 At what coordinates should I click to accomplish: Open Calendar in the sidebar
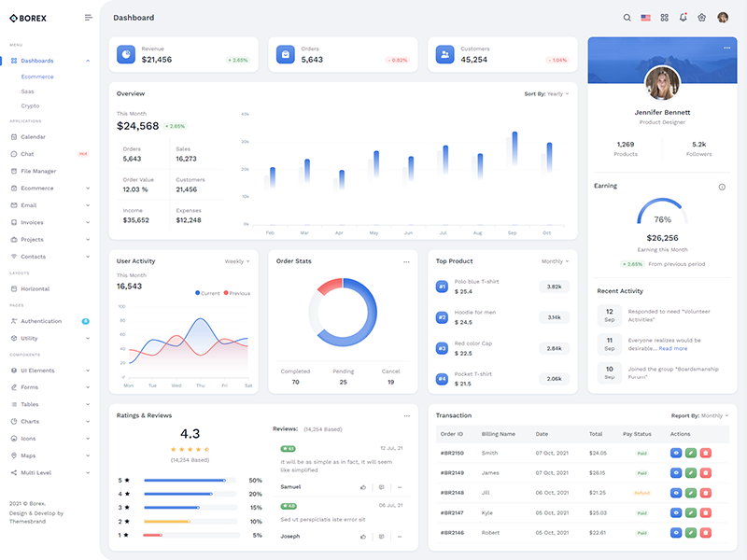point(33,137)
